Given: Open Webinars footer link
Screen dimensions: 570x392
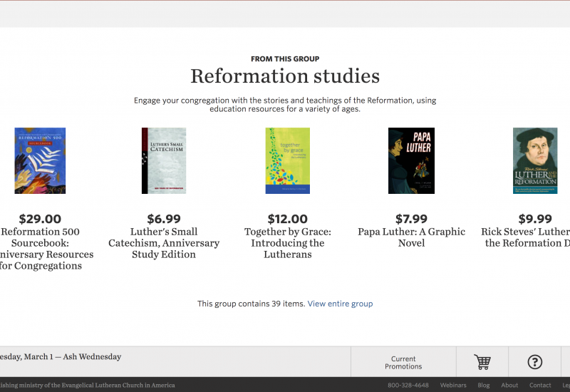Looking at the screenshot, I should pos(453,385).
